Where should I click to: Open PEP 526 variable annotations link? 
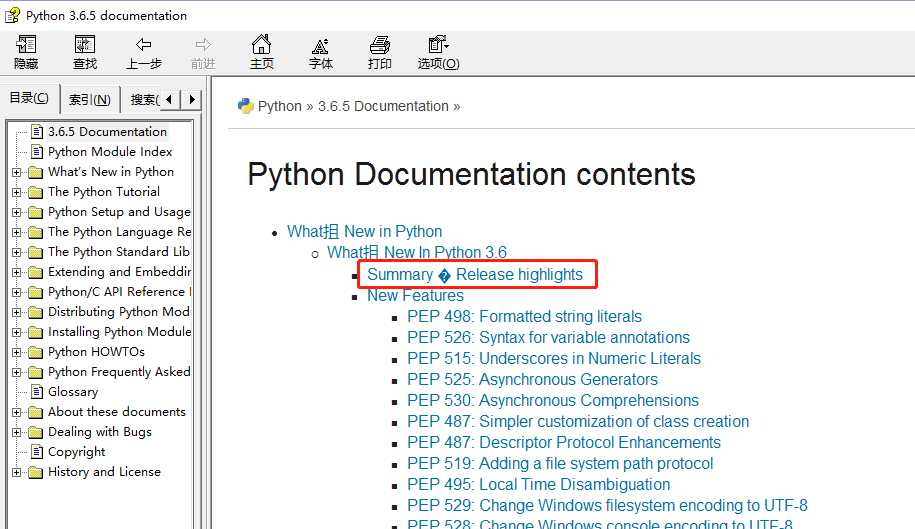click(x=549, y=337)
